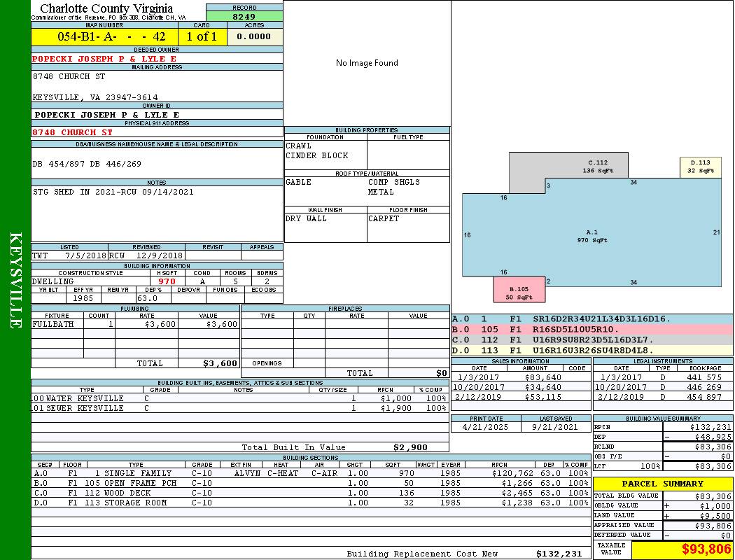The image size is (735, 560).
Task: Click the card value 1 of 1
Action: (202, 36)
